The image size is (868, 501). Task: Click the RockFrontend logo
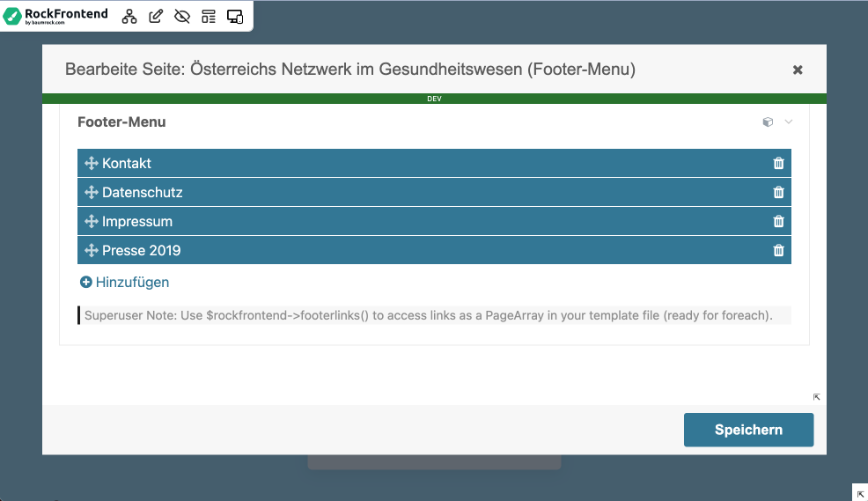56,16
